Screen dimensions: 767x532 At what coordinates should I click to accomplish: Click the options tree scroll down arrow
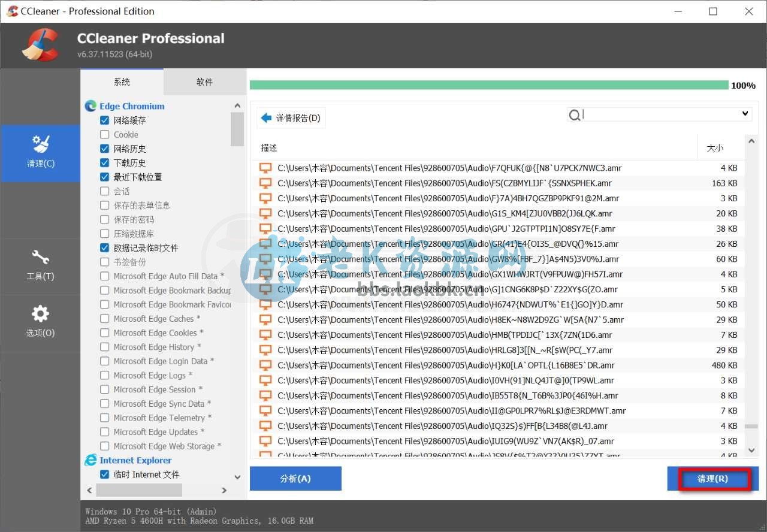tap(237, 477)
